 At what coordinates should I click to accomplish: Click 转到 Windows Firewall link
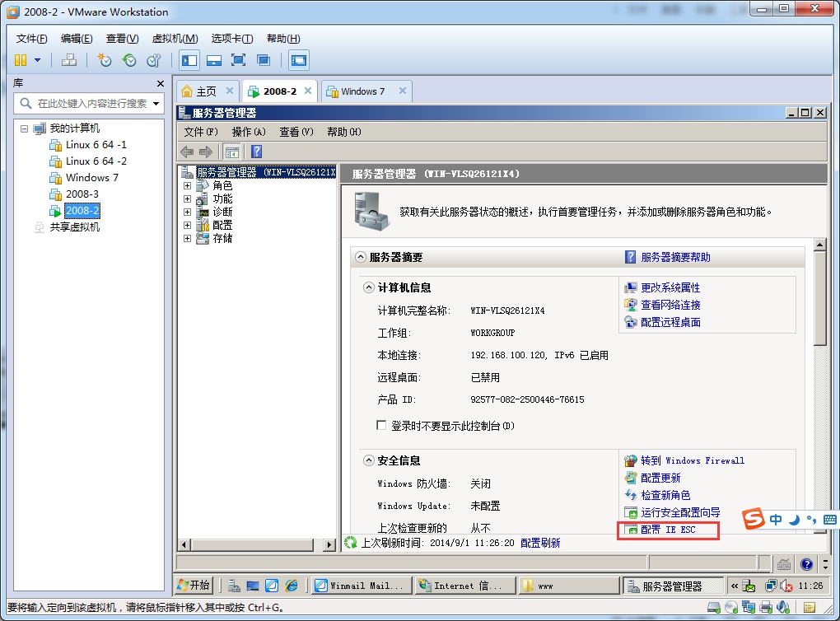point(692,460)
